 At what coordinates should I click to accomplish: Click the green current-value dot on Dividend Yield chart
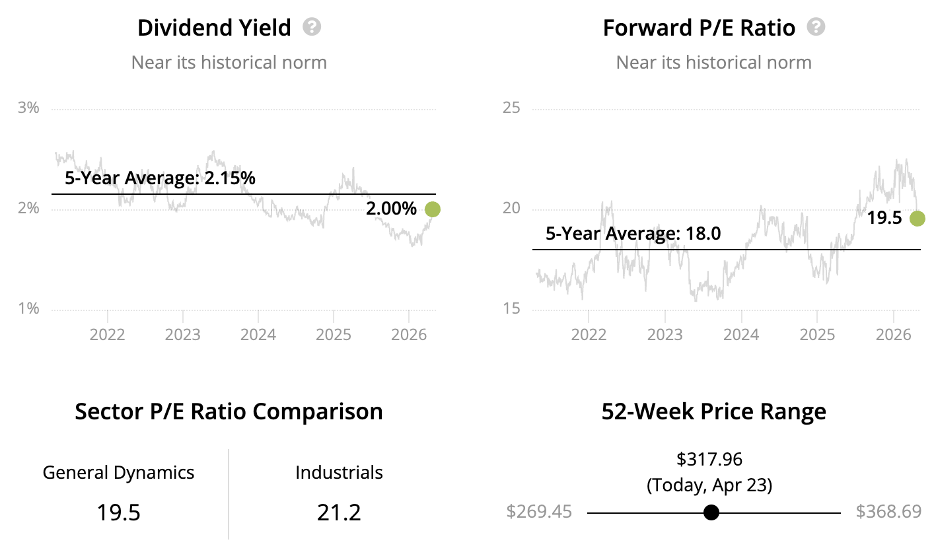[x=432, y=209]
